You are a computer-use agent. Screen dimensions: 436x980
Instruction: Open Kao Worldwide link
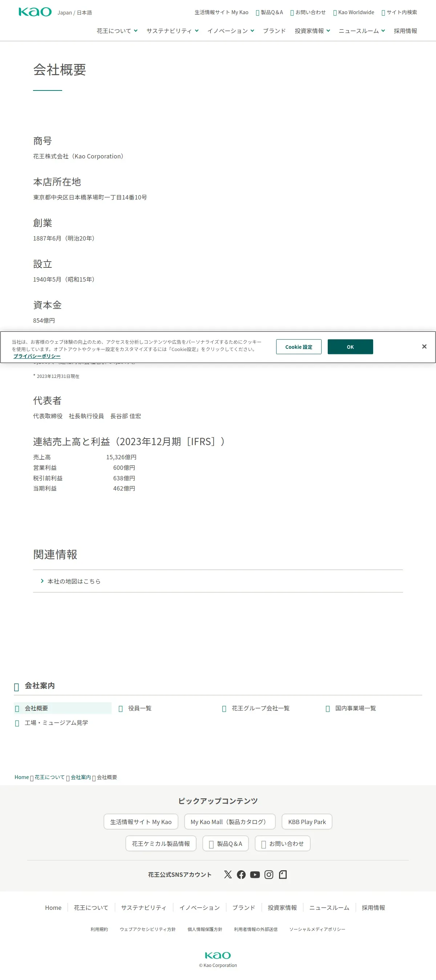354,12
